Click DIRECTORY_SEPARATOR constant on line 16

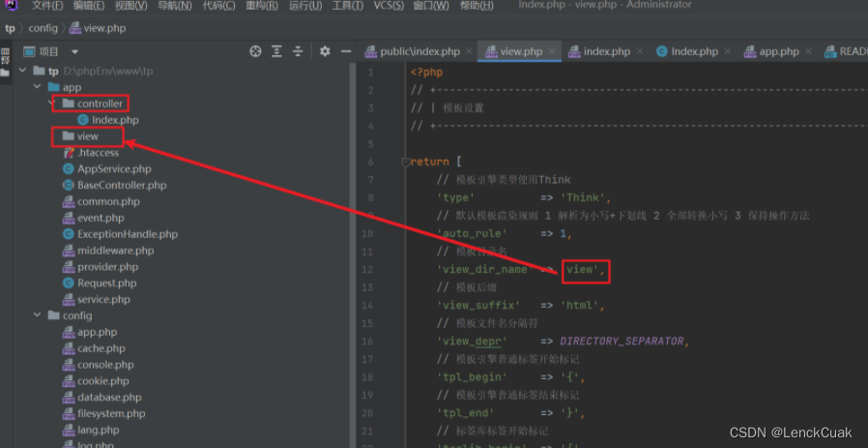click(622, 341)
